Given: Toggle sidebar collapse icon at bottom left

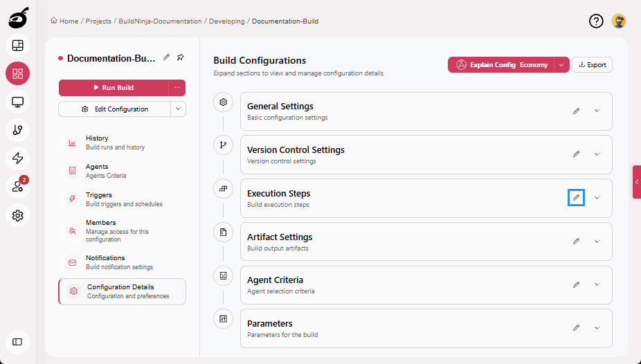Looking at the screenshot, I should (17, 342).
